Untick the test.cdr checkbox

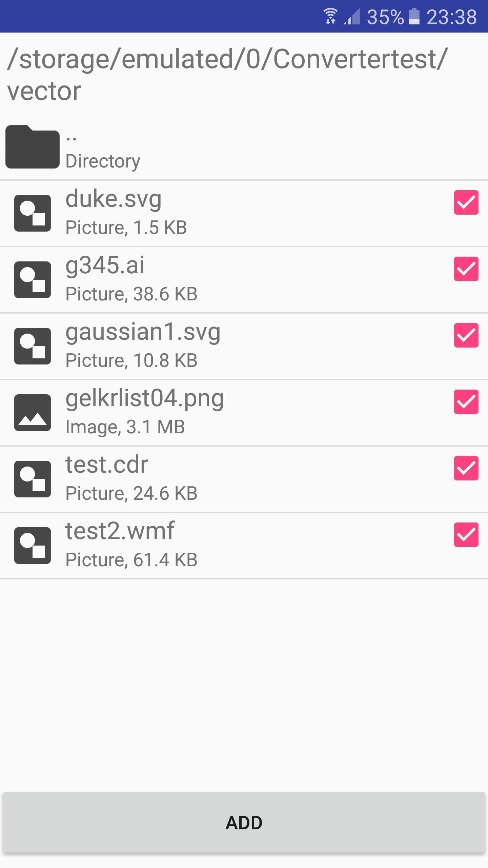466,468
